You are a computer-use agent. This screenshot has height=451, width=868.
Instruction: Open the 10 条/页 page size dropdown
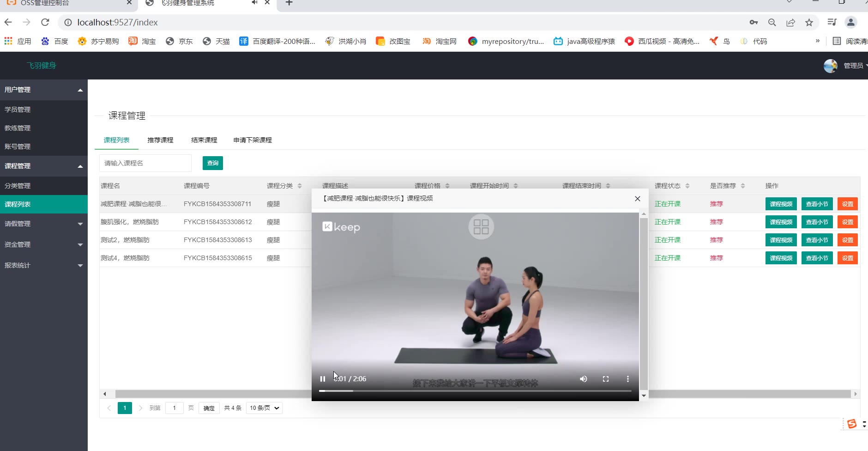point(264,408)
